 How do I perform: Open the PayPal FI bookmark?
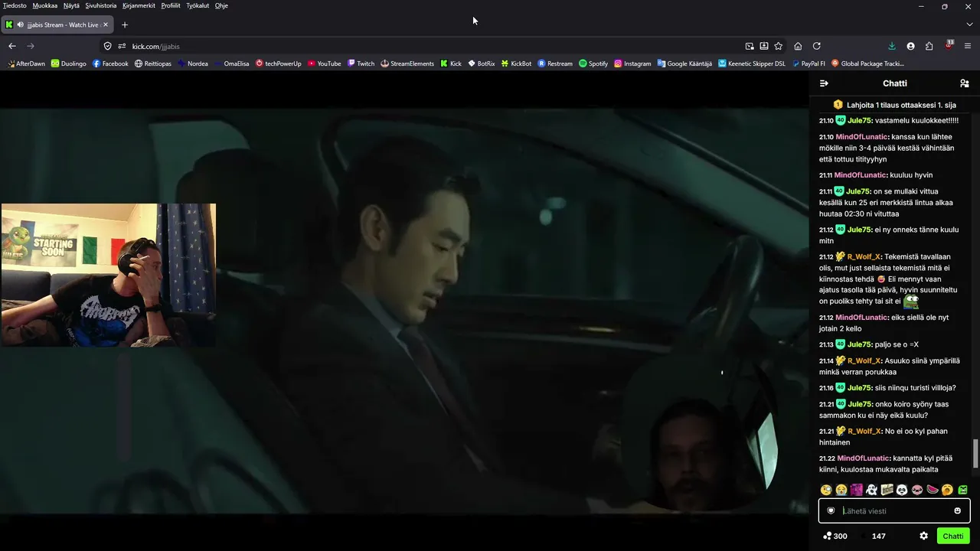click(808, 64)
